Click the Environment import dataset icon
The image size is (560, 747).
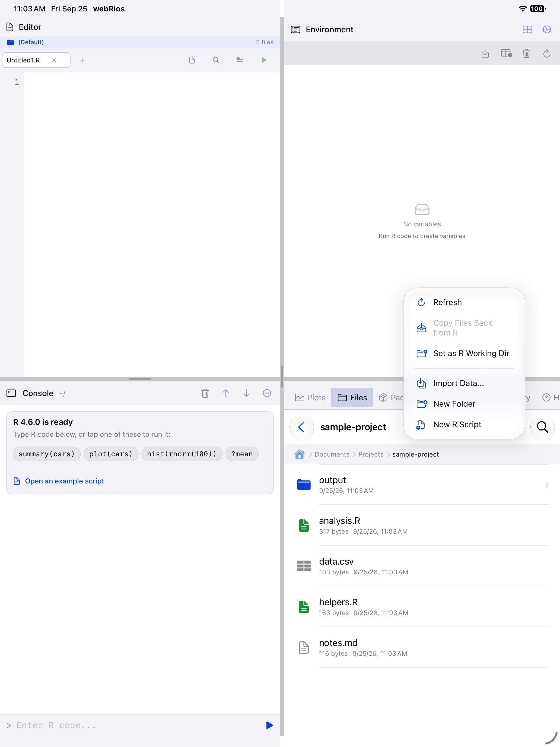(485, 53)
